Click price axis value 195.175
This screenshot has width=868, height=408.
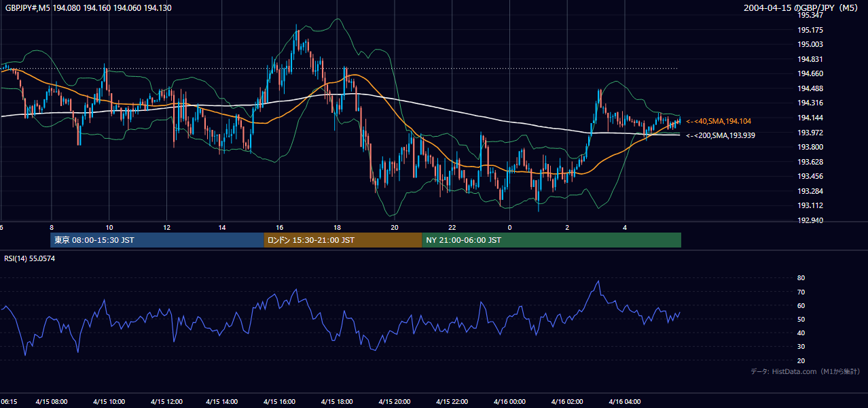[810, 30]
